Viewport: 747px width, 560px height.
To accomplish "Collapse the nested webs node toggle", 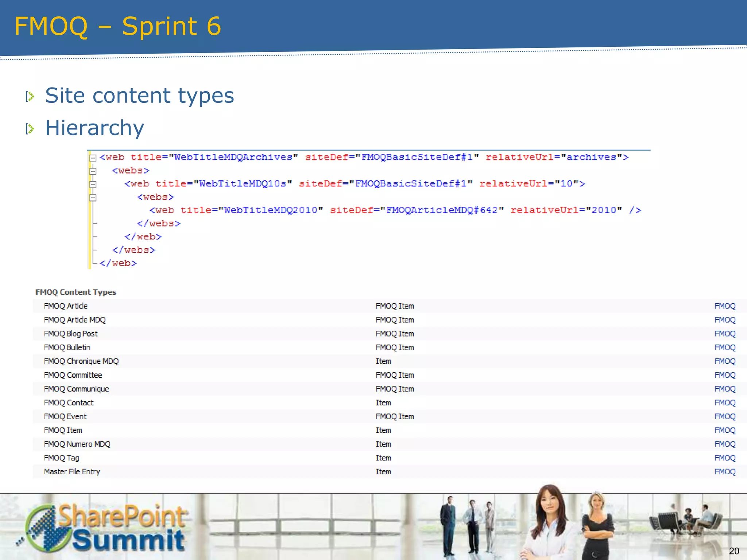I will pyautogui.click(x=93, y=198).
